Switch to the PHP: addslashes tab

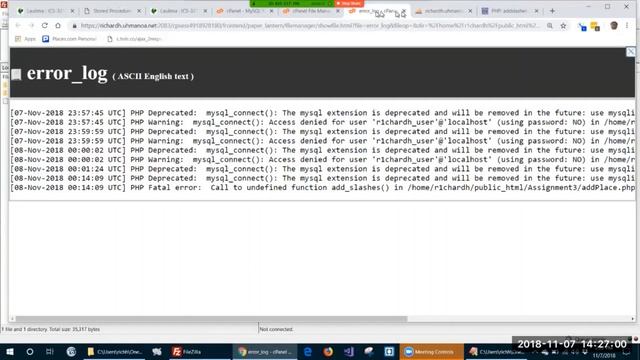[x=510, y=11]
